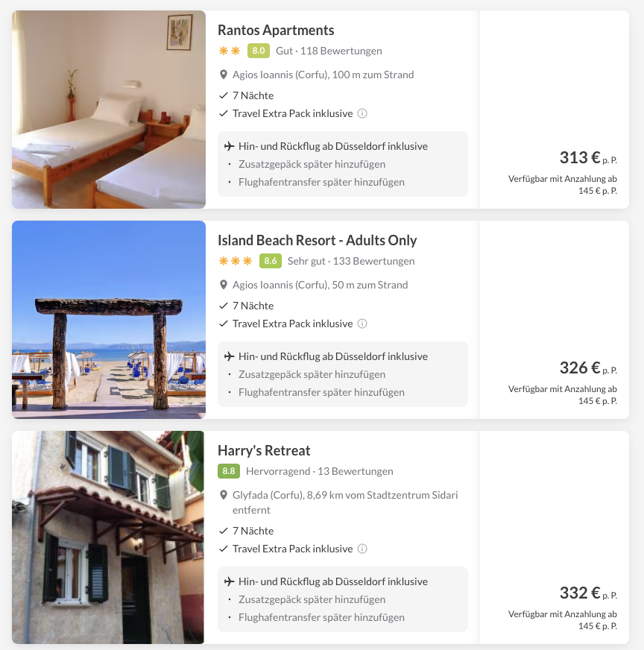This screenshot has width=644, height=650.
Task: Click location pin icon for Rantos Apartments
Action: tap(223, 75)
